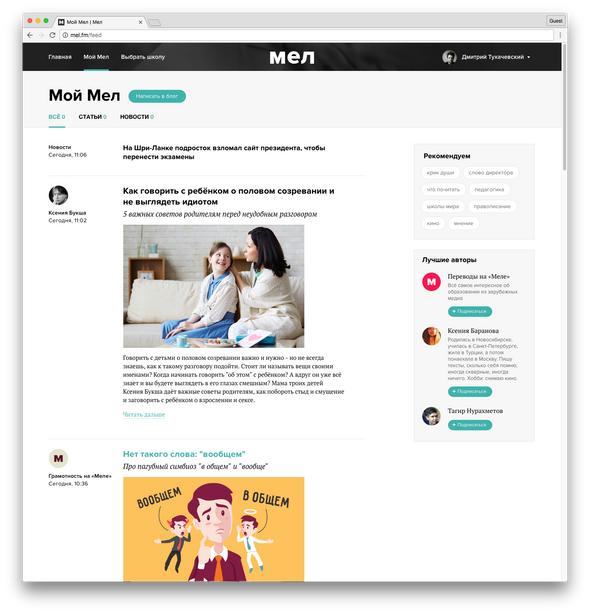Go back with browser back arrow
Viewport: 590px width, 614px height.
point(30,35)
